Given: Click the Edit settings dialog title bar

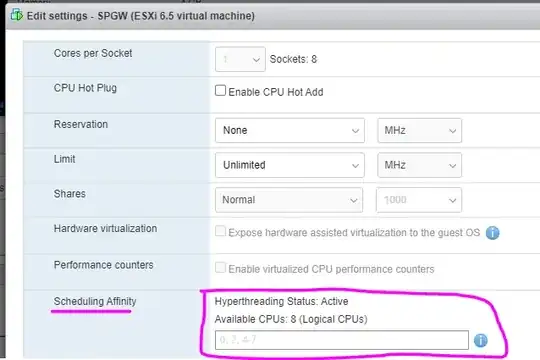Looking at the screenshot, I should point(273,16).
